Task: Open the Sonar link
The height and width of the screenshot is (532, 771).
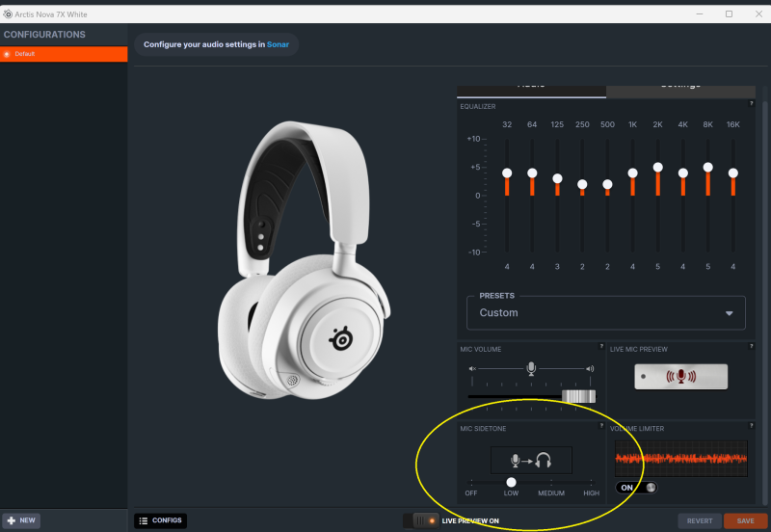Action: coord(278,44)
